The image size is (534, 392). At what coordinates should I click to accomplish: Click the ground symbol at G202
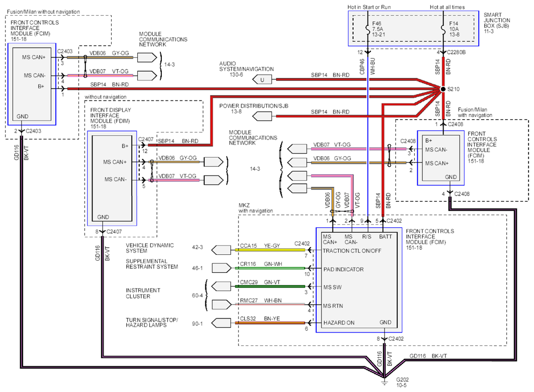click(x=385, y=382)
